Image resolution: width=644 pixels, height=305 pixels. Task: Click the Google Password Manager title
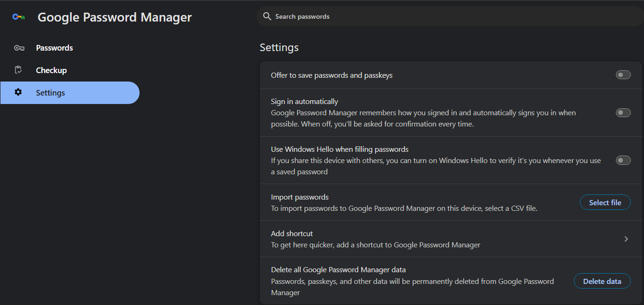click(115, 17)
